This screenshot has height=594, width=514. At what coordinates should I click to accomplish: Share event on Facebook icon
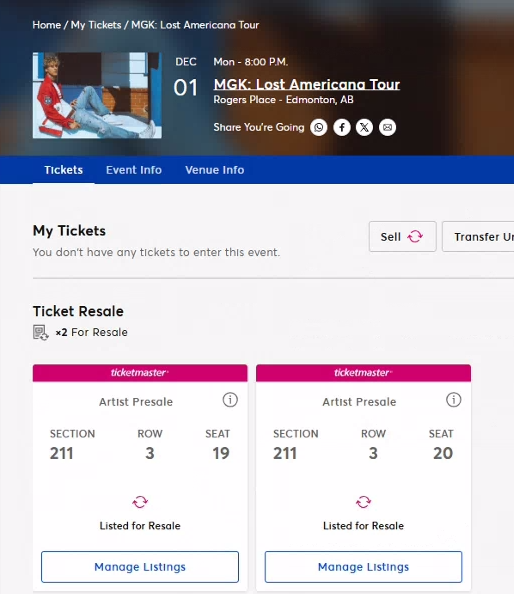(x=342, y=127)
